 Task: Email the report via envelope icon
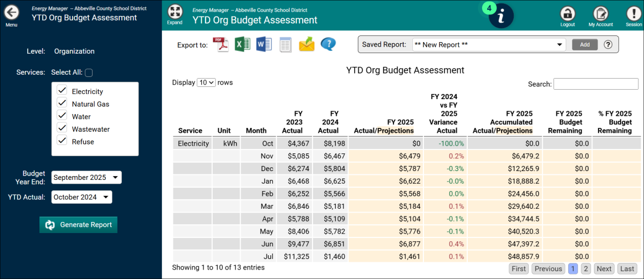tap(306, 44)
